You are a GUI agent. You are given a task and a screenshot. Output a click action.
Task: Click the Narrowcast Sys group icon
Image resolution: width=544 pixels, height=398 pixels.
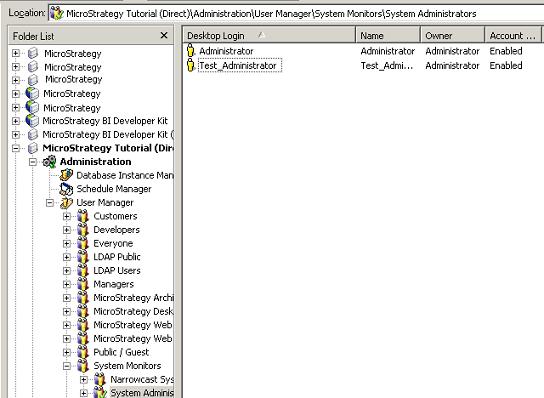[x=100, y=379]
